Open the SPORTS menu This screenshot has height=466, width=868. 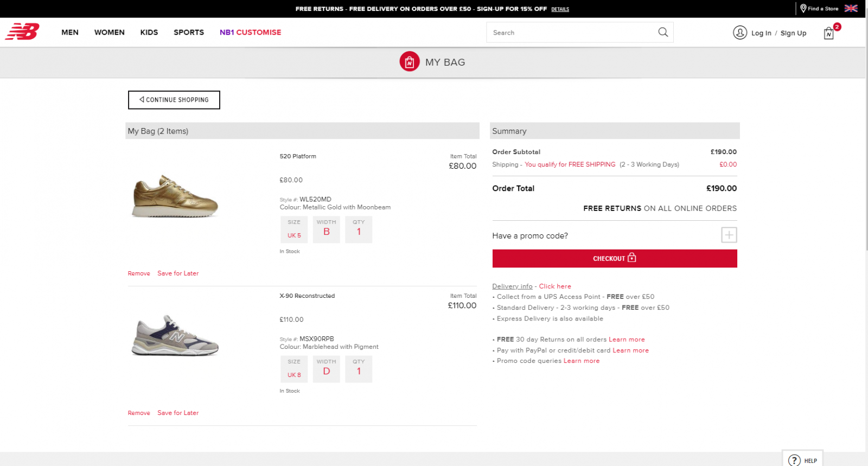[189, 32]
